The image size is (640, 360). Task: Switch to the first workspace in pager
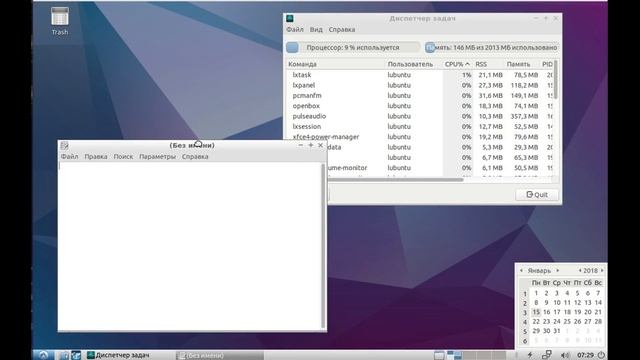tap(454, 356)
